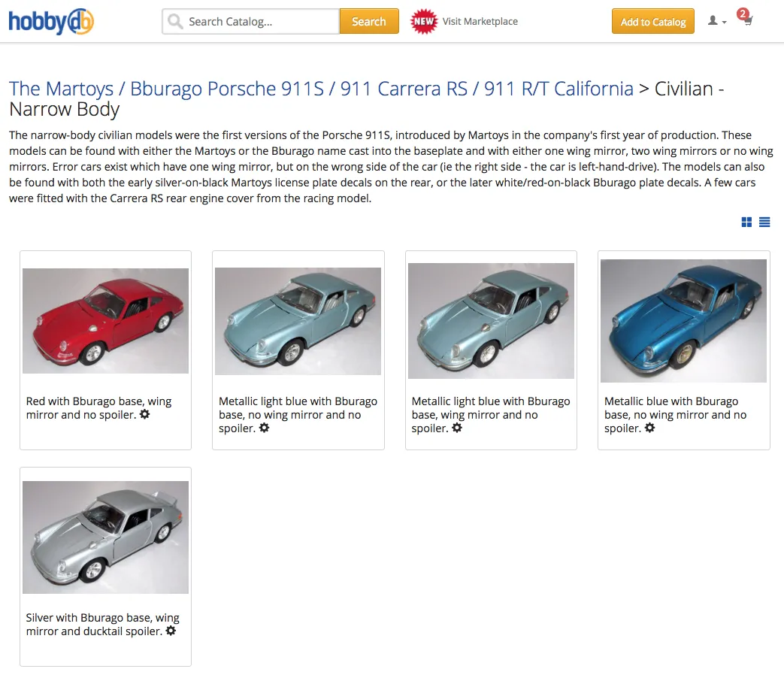Click the hobbyDB logo

(x=51, y=22)
